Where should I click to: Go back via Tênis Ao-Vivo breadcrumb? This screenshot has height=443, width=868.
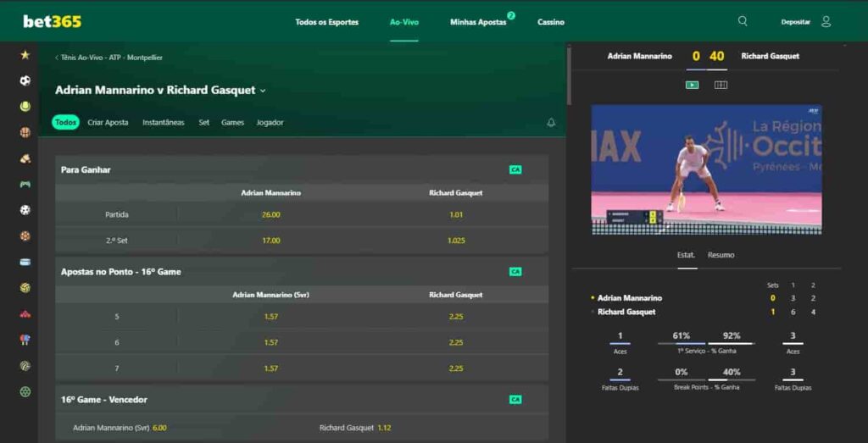[108, 58]
